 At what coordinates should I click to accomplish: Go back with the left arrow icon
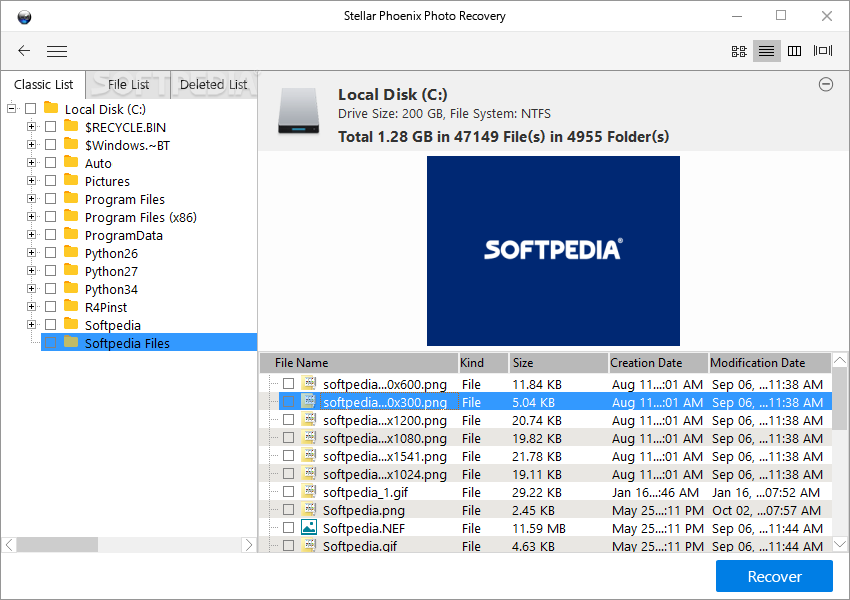24,51
